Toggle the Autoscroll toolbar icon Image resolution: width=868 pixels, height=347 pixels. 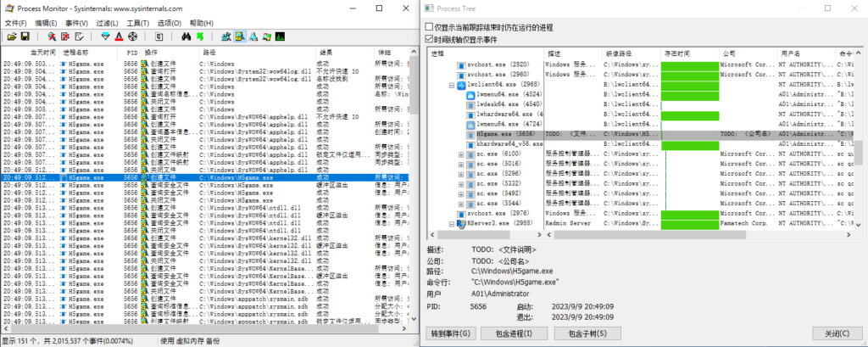(x=65, y=36)
